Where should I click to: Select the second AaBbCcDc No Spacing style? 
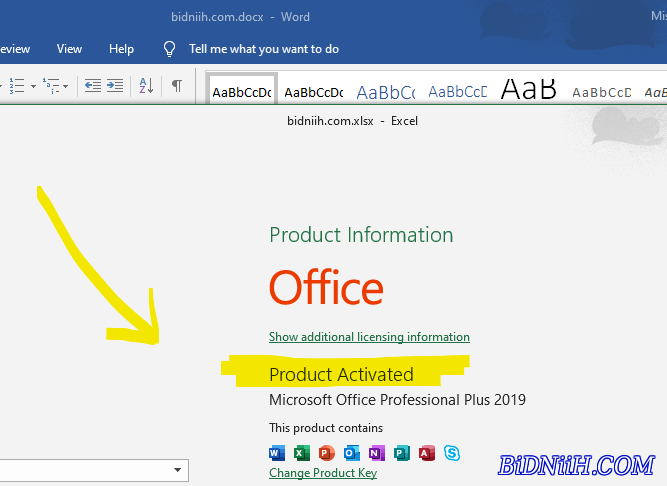click(314, 92)
